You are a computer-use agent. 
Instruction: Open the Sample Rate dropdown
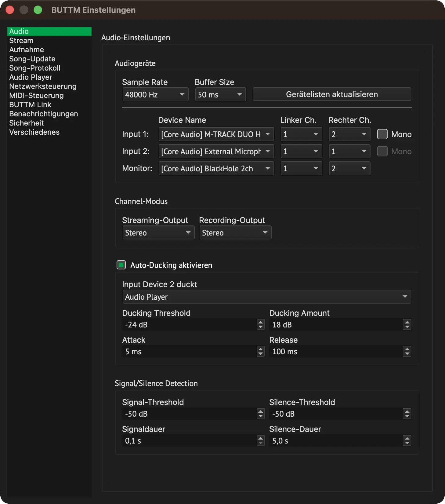point(155,94)
